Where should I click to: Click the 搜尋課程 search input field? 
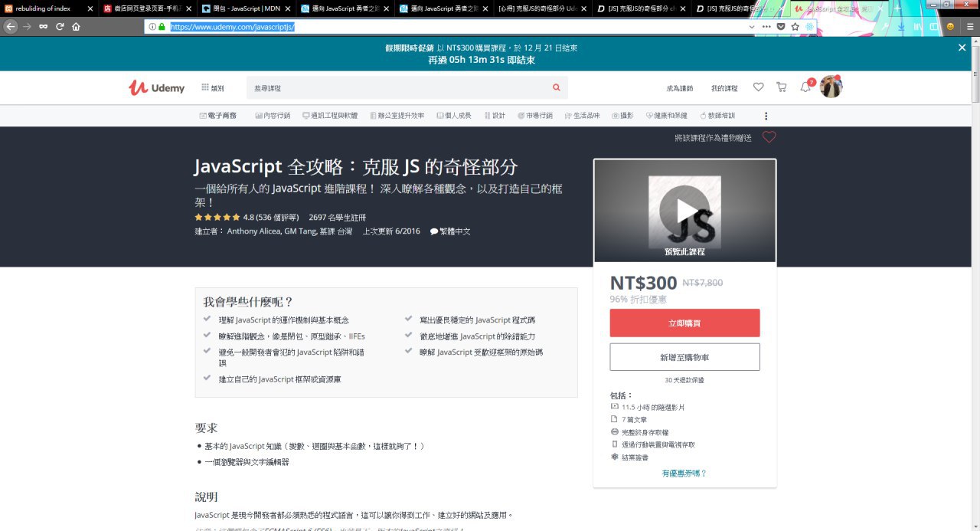point(398,88)
